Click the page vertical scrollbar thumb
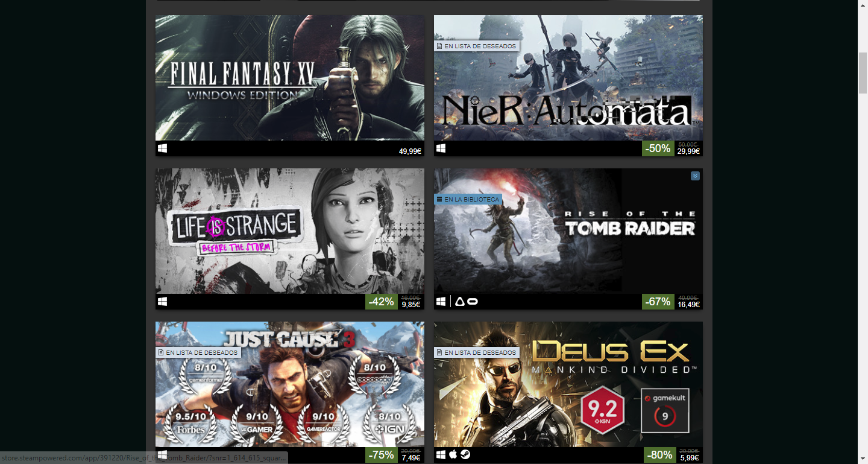Image resolution: width=868 pixels, height=464 pixels. (863, 72)
